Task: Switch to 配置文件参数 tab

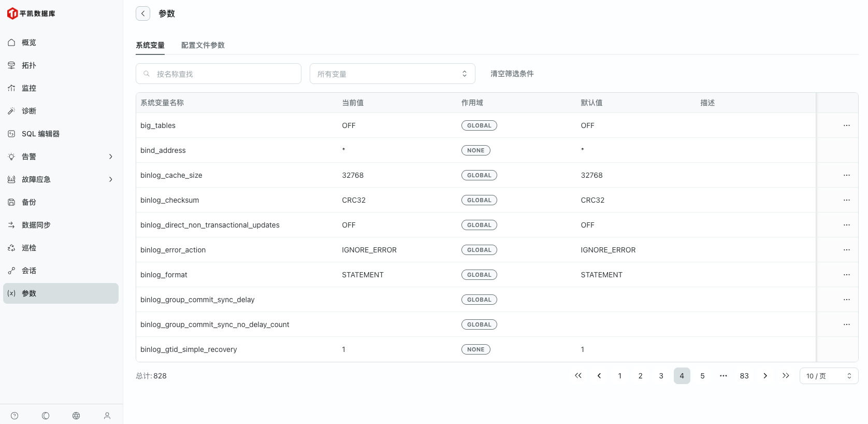Action: click(202, 45)
